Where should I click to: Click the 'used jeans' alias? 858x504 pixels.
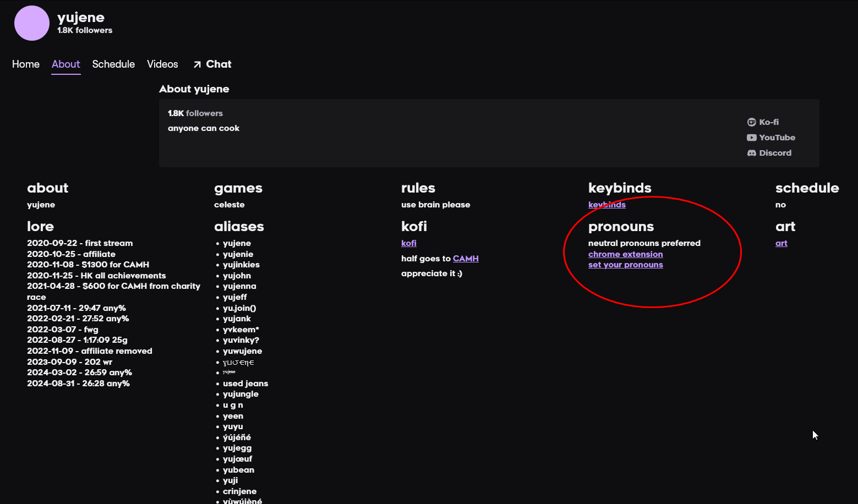click(245, 384)
